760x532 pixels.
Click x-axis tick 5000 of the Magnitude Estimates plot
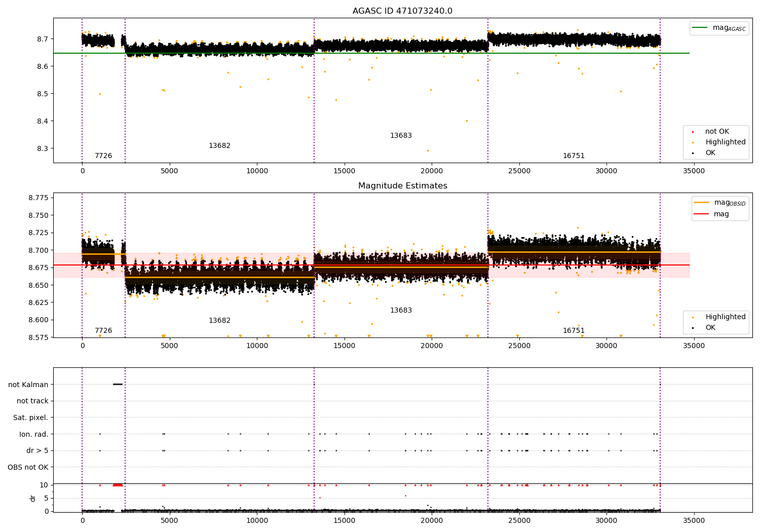pyautogui.click(x=169, y=346)
